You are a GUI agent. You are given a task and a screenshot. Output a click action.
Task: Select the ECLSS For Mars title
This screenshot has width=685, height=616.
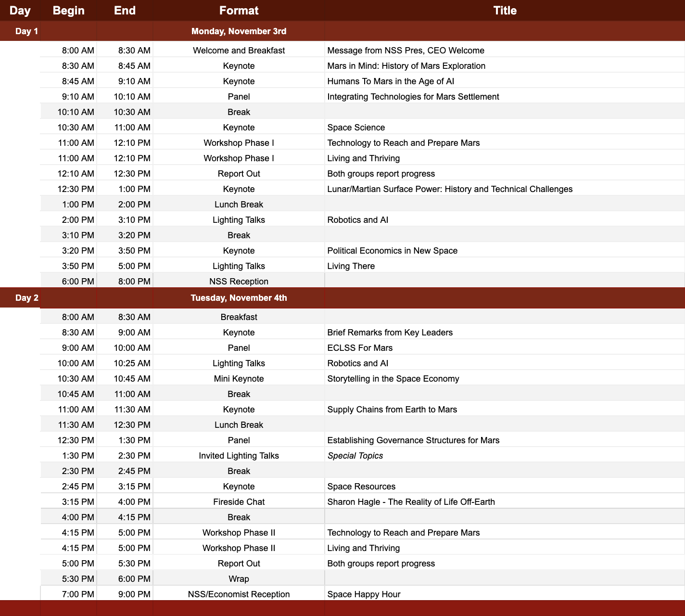point(360,348)
